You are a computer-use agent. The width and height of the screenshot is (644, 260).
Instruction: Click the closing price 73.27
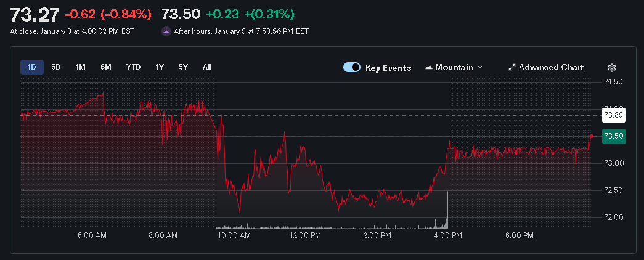coord(35,14)
